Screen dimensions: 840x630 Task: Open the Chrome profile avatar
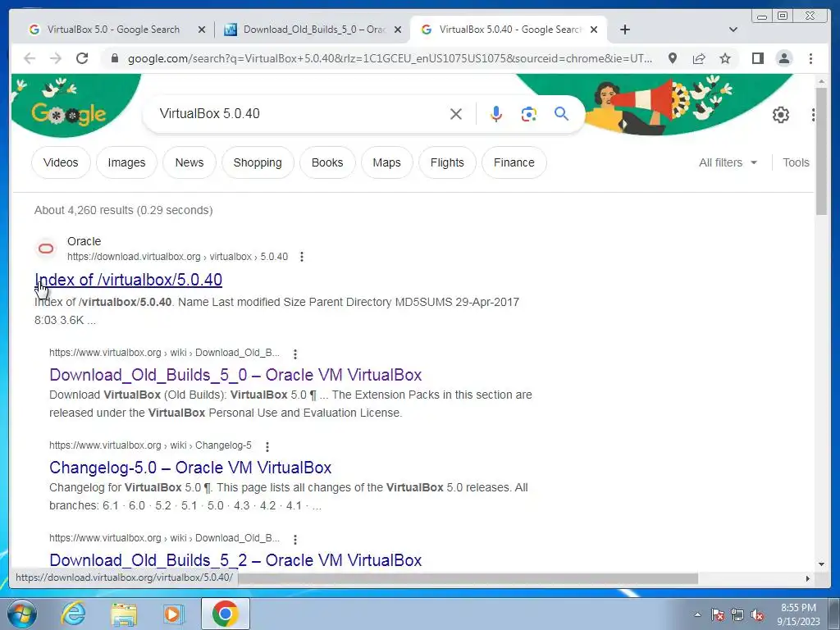click(783, 58)
